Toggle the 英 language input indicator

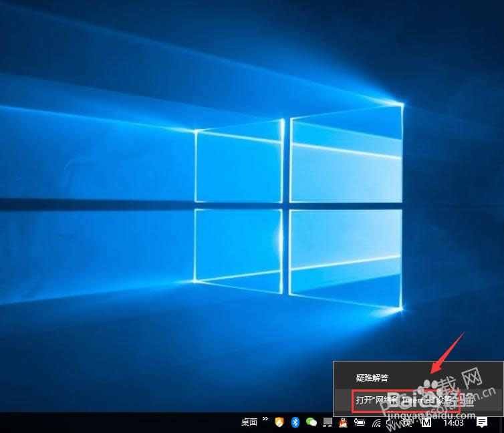click(x=407, y=422)
